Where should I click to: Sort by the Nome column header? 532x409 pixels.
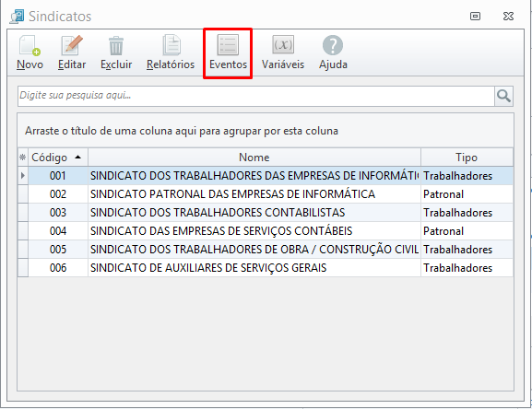coord(254,158)
